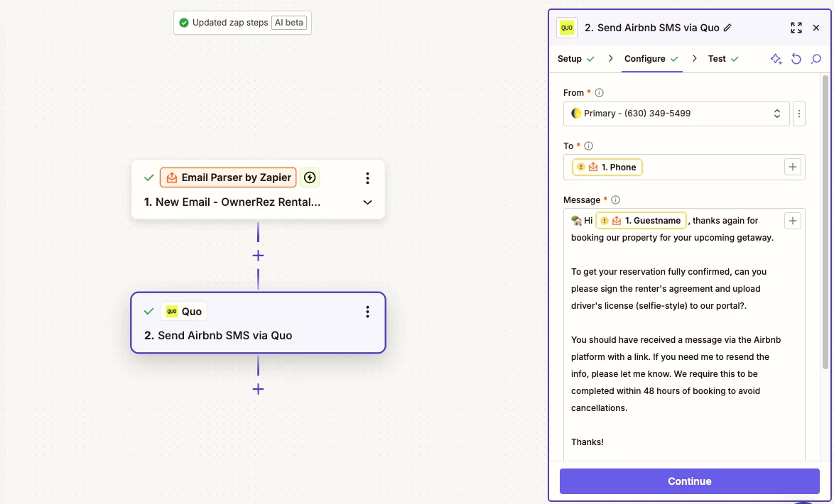Click the To input field
Image resolution: width=834 pixels, height=504 pixels.
pyautogui.click(x=684, y=167)
